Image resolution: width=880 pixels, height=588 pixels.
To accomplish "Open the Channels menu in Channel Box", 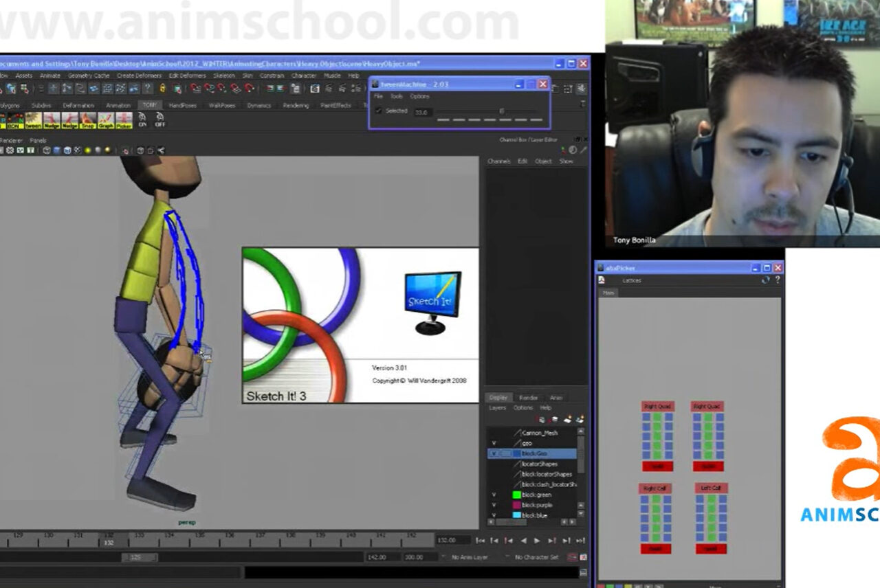I will (498, 161).
